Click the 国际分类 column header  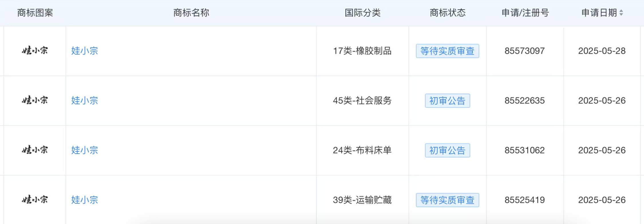[362, 13]
